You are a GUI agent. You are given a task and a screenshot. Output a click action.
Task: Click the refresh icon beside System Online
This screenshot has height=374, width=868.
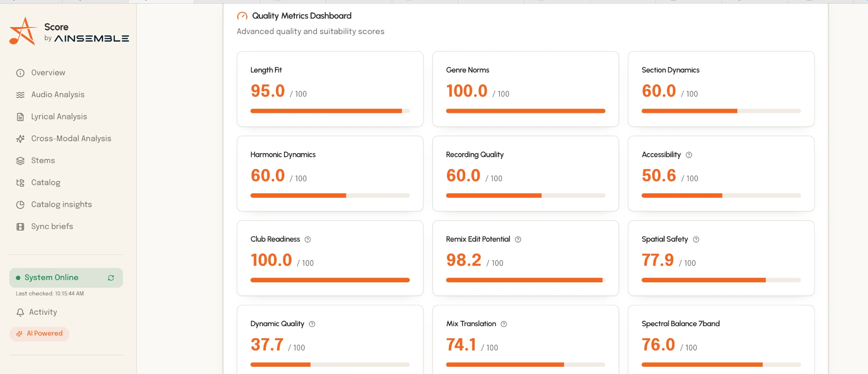tap(111, 278)
